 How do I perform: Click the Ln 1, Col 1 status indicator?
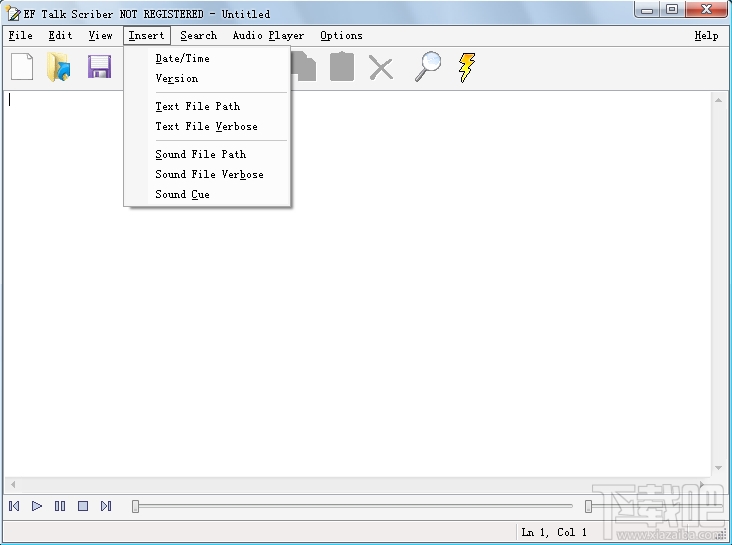coord(554,532)
